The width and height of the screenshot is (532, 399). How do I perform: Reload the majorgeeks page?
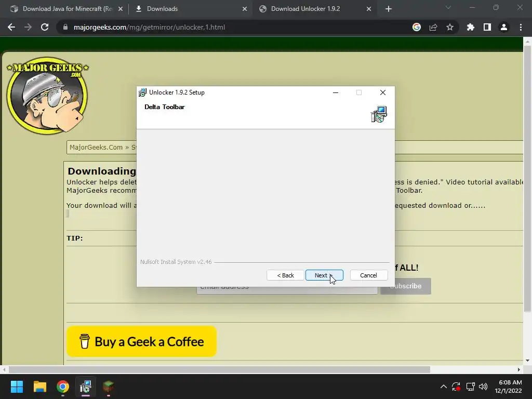point(45,27)
